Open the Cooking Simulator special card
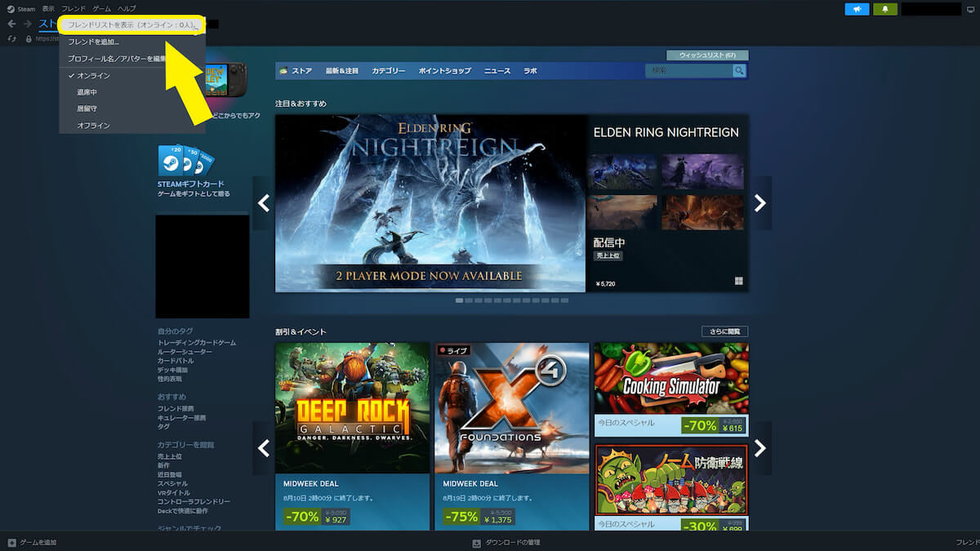Screen dimensions: 980x551 (670, 390)
